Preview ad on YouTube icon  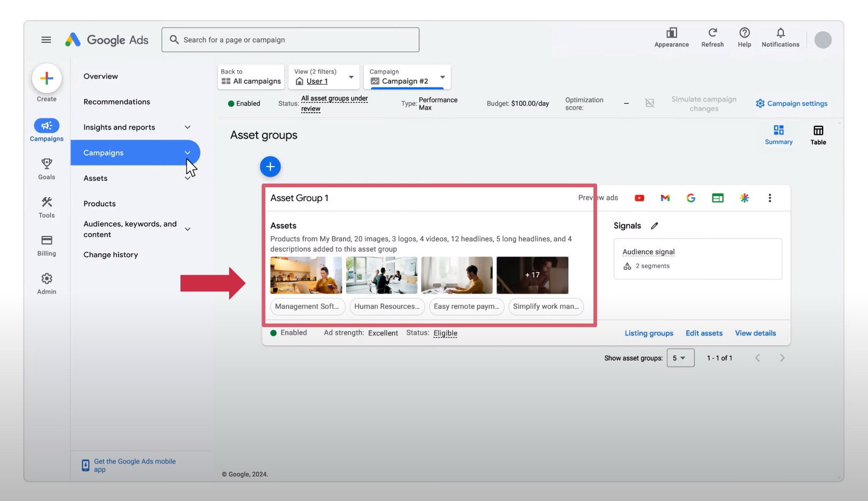[x=639, y=198]
